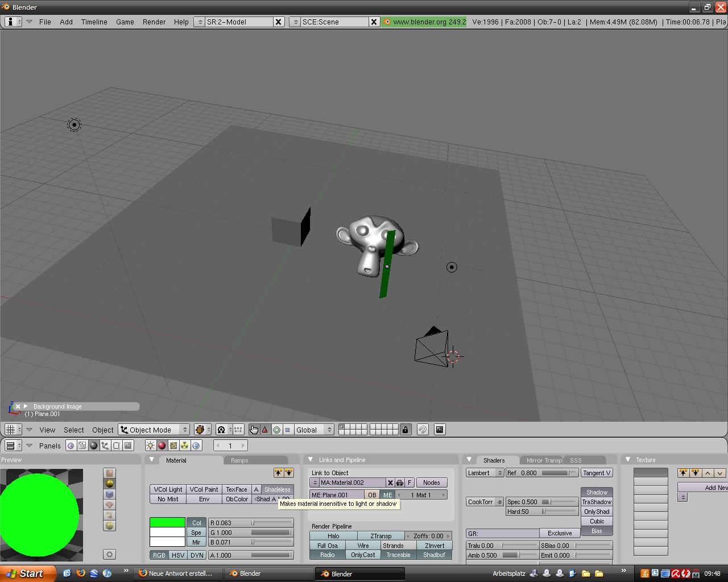This screenshot has width=728, height=582.
Task: Open the Render menu
Action: click(154, 22)
